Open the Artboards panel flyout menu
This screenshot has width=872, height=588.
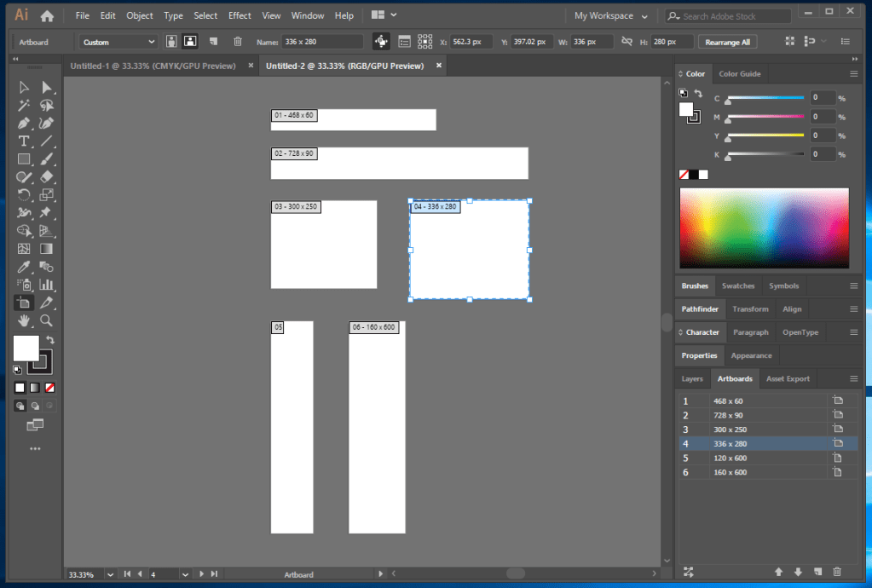[x=853, y=378]
